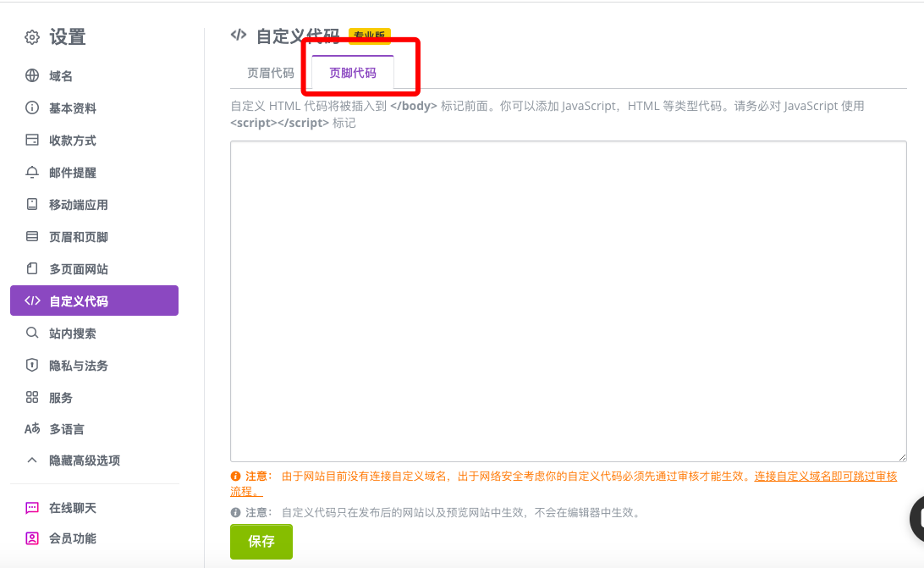The height and width of the screenshot is (568, 924).
Task: Click the info icon next to 基本资料
Action: (32, 108)
